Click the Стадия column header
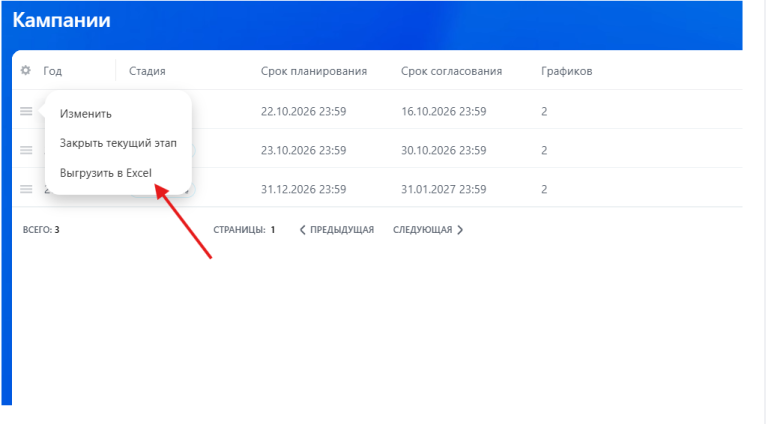This screenshot has height=424, width=768. click(x=147, y=71)
